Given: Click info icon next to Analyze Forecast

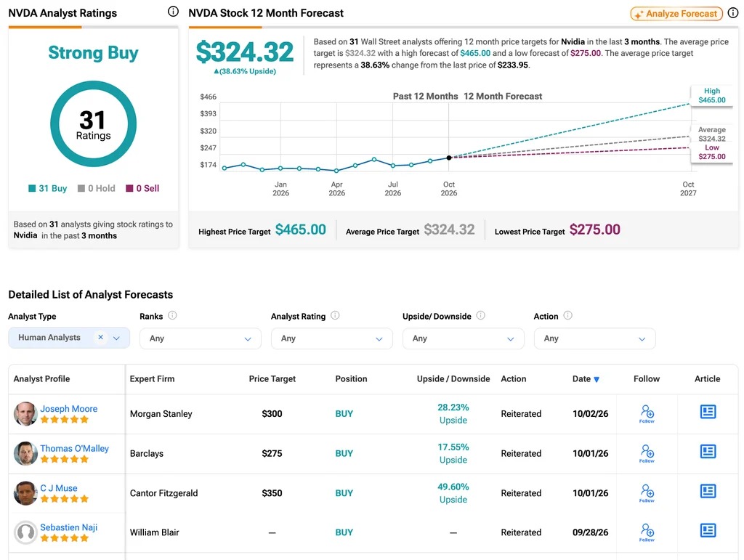Looking at the screenshot, I should pyautogui.click(x=733, y=13).
